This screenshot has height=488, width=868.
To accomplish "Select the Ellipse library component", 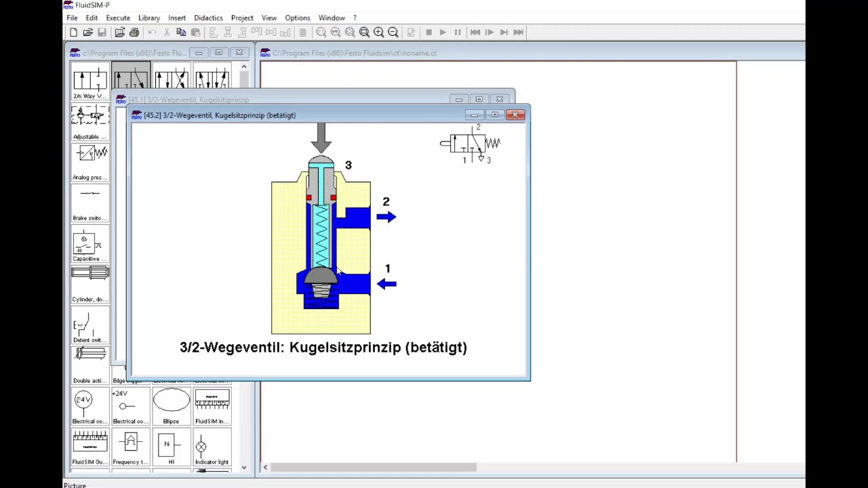I will point(171,406).
